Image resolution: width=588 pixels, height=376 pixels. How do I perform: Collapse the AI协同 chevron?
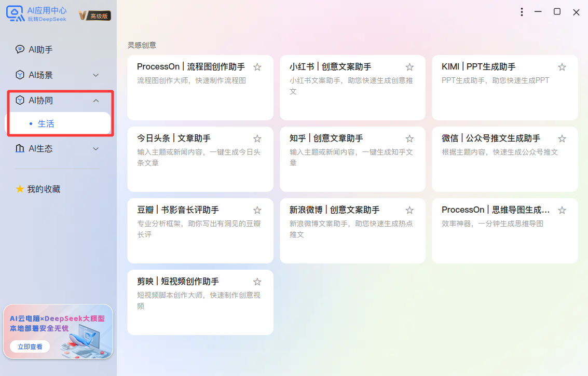pyautogui.click(x=96, y=101)
